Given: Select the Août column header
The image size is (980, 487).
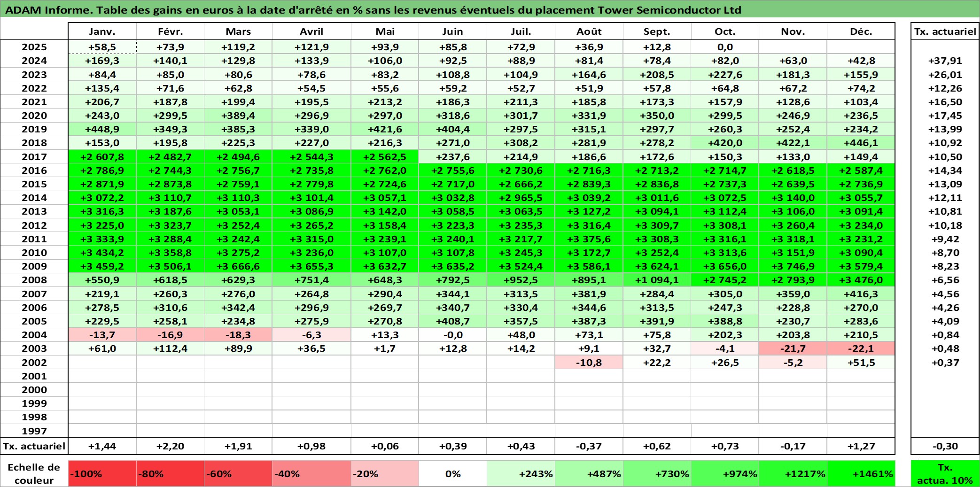Looking at the screenshot, I should pos(589,31).
